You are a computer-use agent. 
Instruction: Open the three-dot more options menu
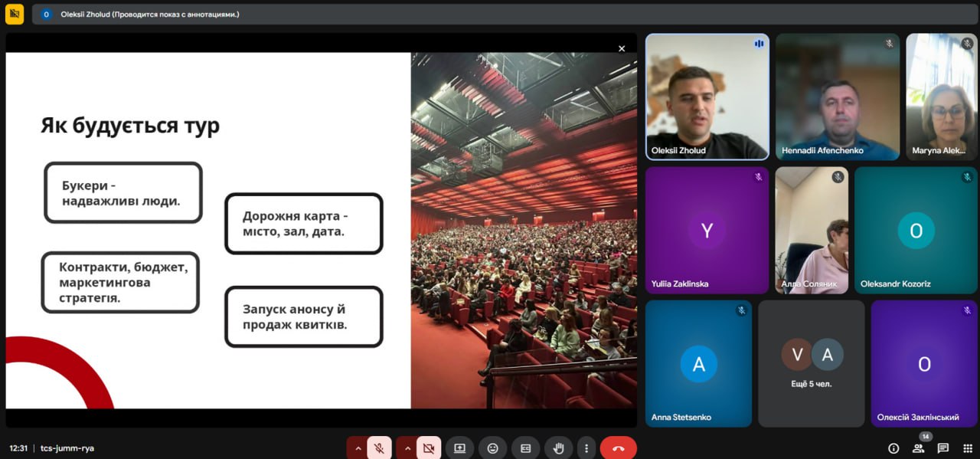tap(586, 448)
